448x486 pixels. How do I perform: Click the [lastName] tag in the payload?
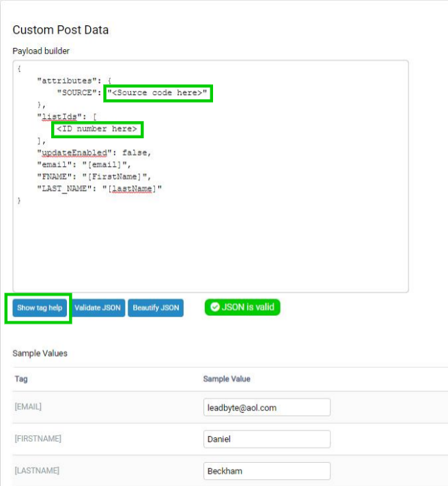(x=132, y=189)
